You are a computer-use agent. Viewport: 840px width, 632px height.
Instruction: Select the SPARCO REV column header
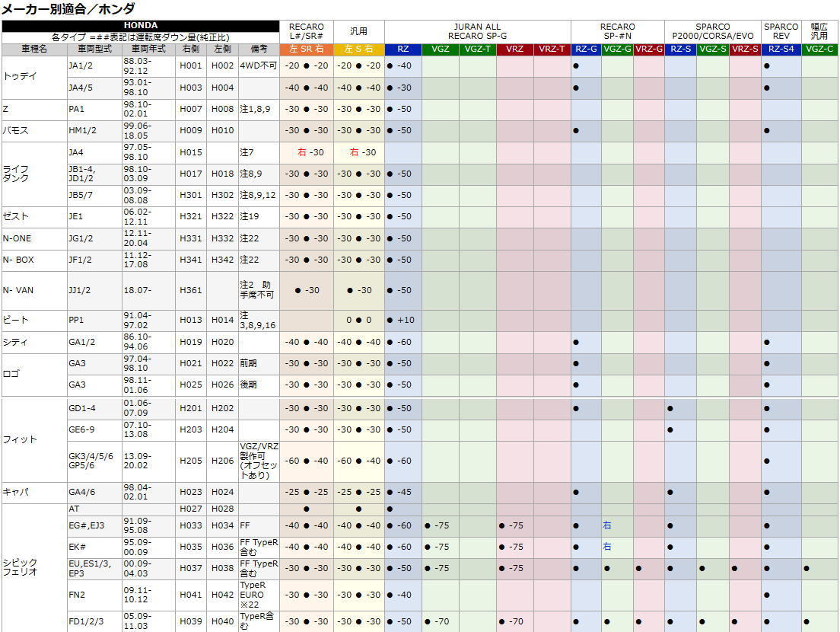click(x=781, y=31)
